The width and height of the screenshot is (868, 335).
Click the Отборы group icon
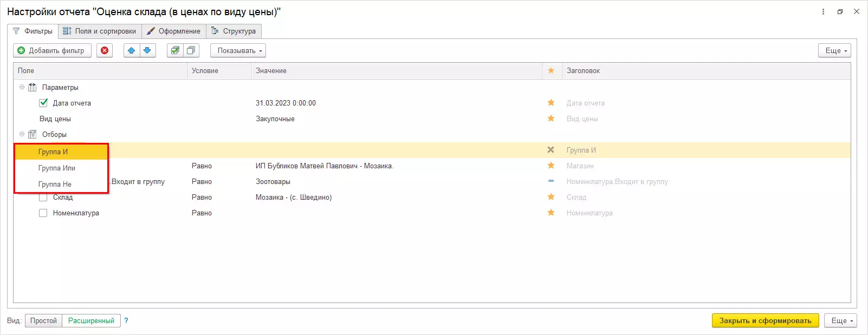[33, 134]
